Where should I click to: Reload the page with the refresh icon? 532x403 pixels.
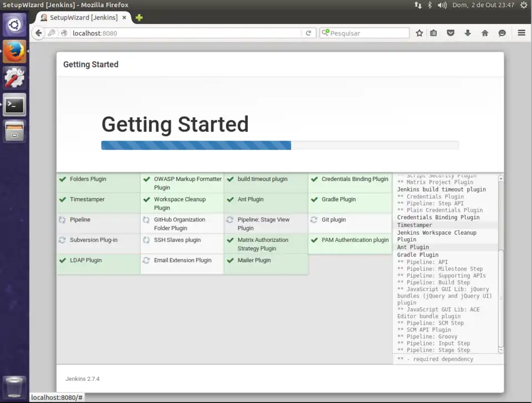coord(309,33)
